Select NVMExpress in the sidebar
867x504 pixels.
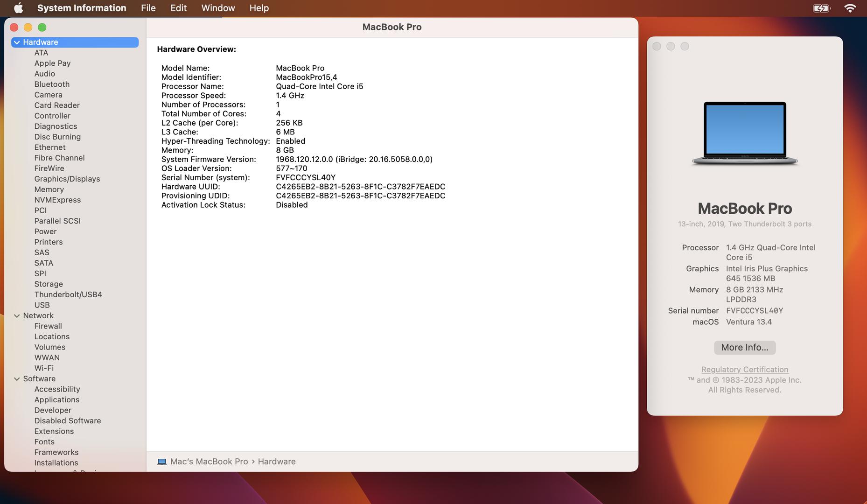[57, 200]
